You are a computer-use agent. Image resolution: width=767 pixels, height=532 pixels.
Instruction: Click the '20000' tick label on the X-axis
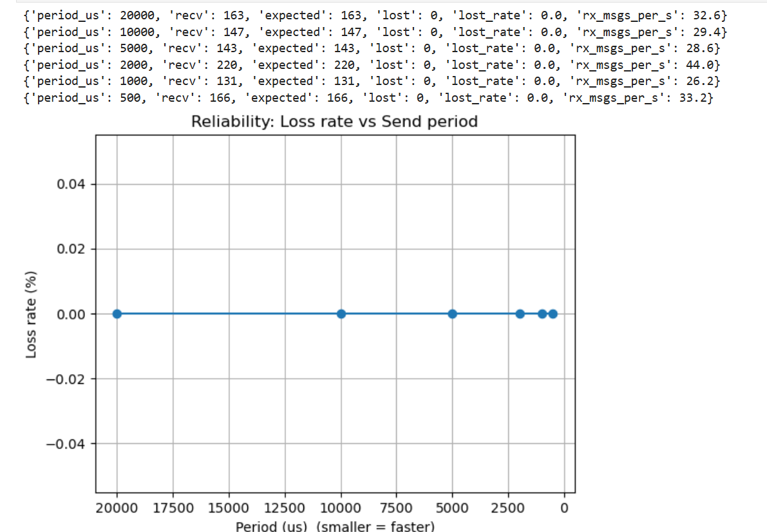[117, 508]
